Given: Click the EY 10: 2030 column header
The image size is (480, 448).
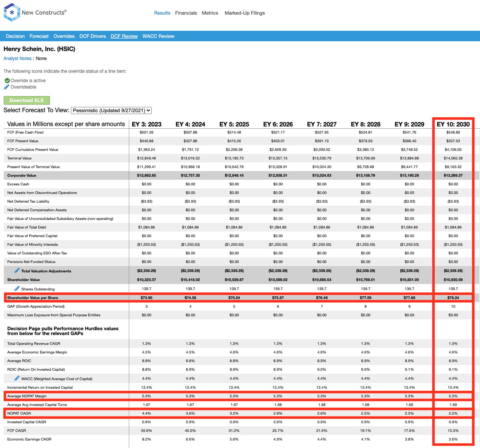Looking at the screenshot, I should (x=453, y=124).
